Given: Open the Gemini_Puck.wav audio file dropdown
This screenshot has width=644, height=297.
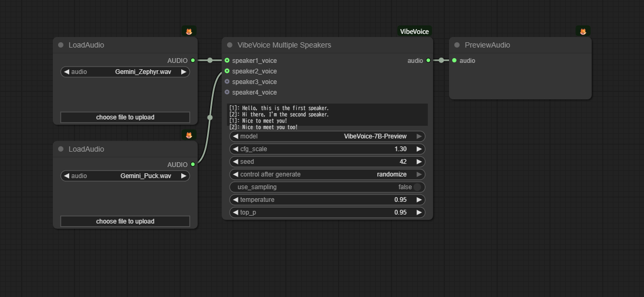Looking at the screenshot, I should (x=125, y=176).
